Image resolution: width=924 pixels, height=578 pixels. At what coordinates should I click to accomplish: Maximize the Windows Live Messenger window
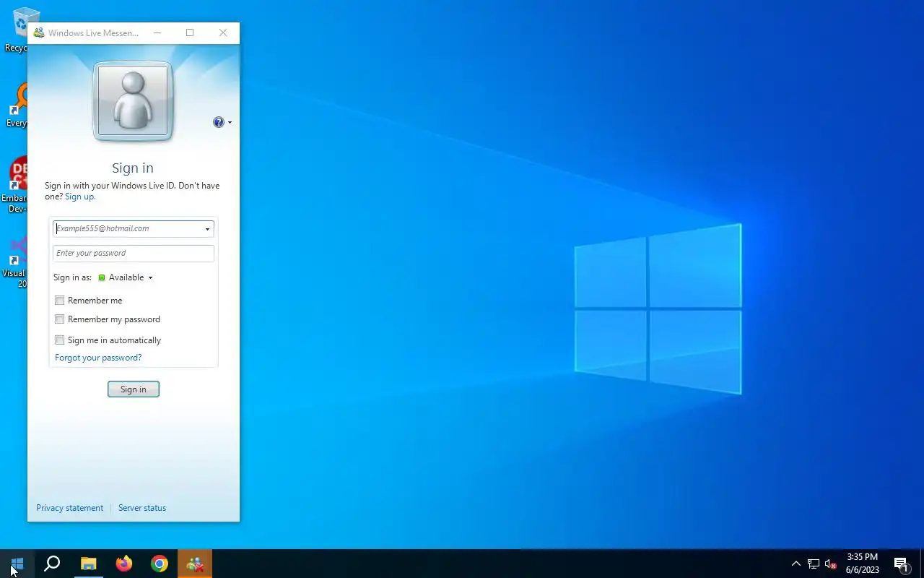190,33
